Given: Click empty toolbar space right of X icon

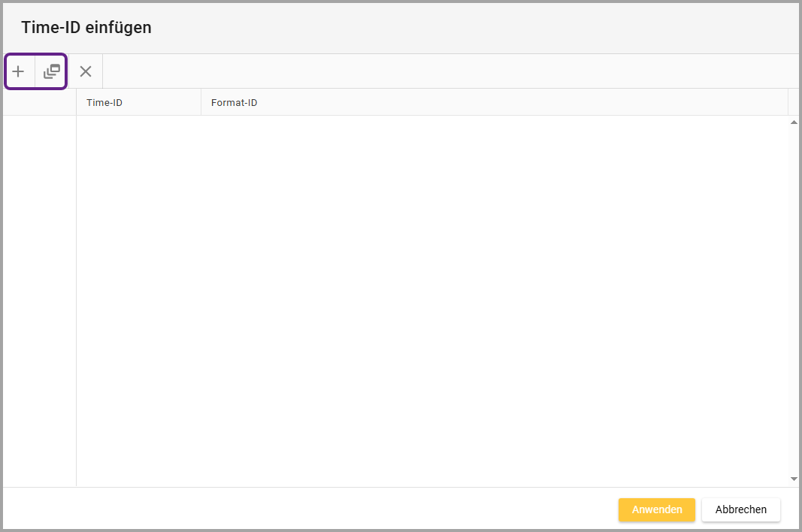Looking at the screenshot, I should [x=451, y=71].
